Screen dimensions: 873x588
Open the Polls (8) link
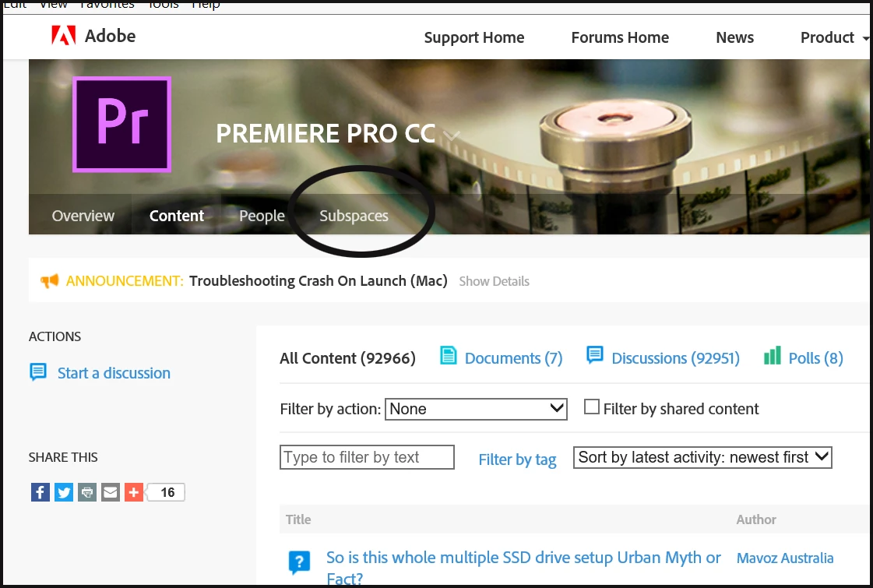(815, 358)
